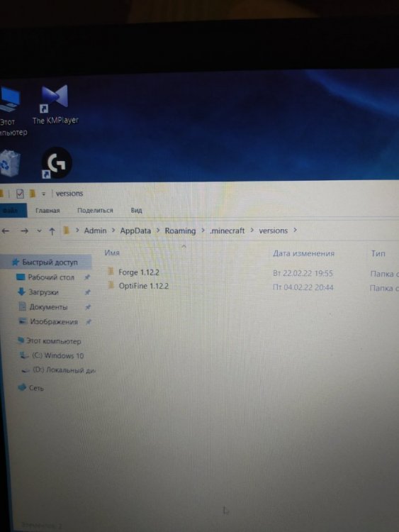The height and width of the screenshot is (532, 399).
Task: Click the Properties checkmark icon in title bar
Action: coord(20,194)
